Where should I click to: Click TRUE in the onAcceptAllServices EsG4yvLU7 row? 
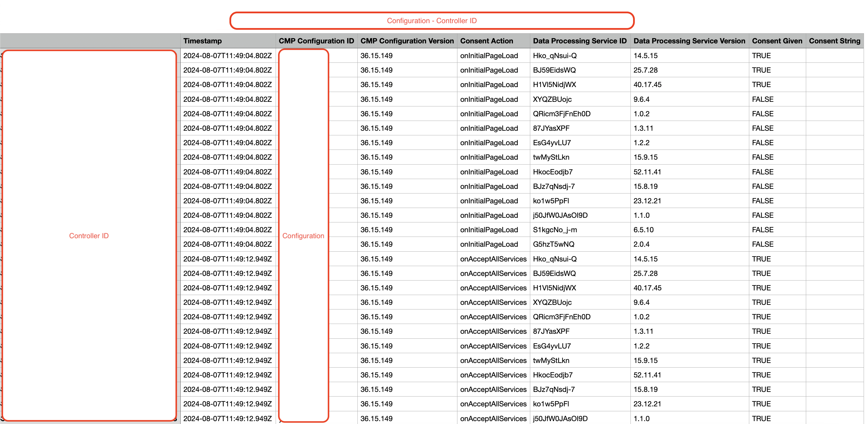coord(761,346)
